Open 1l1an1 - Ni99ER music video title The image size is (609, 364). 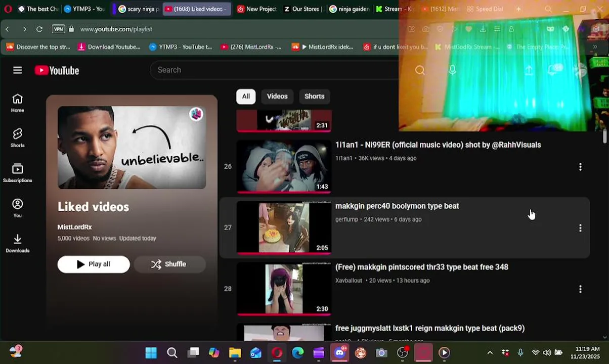click(x=438, y=145)
